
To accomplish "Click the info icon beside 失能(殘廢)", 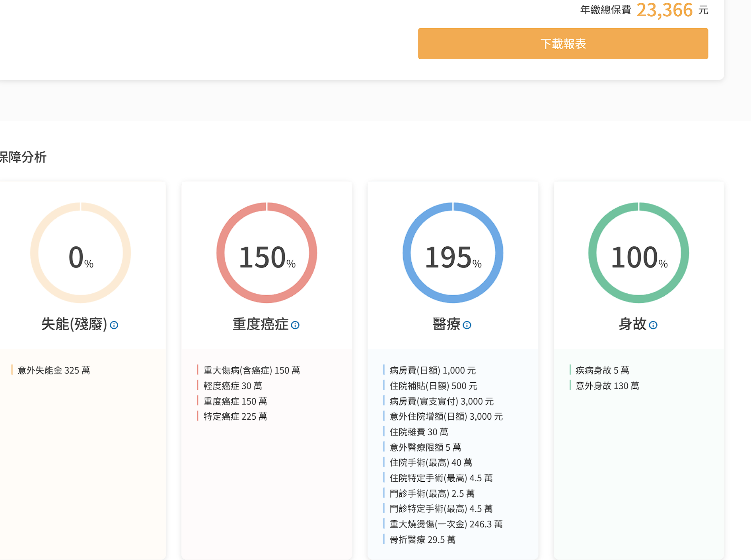I will coord(114,325).
